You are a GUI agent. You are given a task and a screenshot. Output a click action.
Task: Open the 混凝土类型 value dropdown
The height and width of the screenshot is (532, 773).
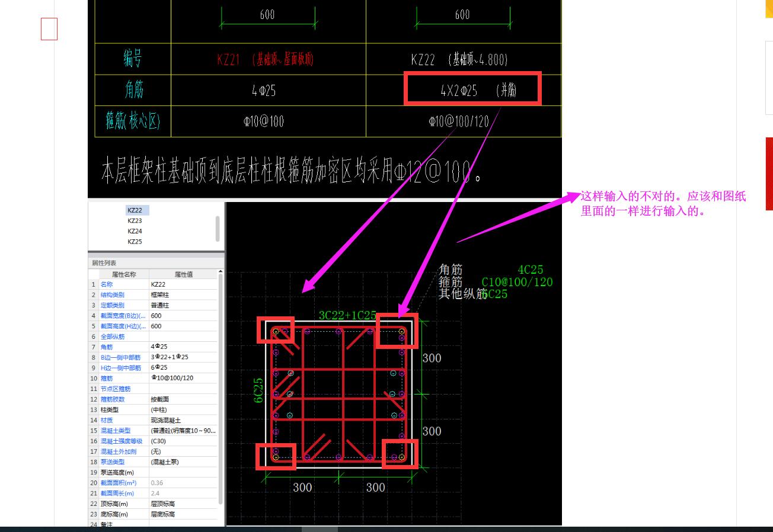click(x=184, y=431)
